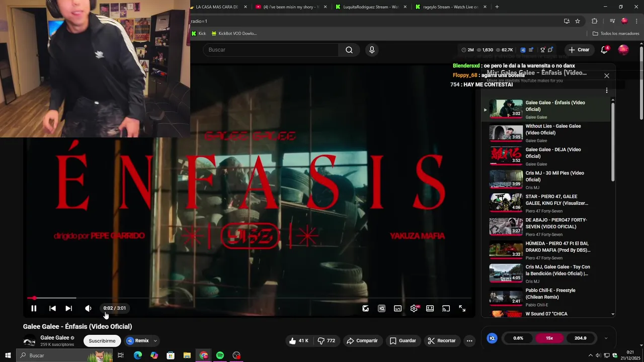Viewport: 644px width, 362px height.
Task: Expand the vidIQ score panel chevron
Action: (x=606, y=338)
